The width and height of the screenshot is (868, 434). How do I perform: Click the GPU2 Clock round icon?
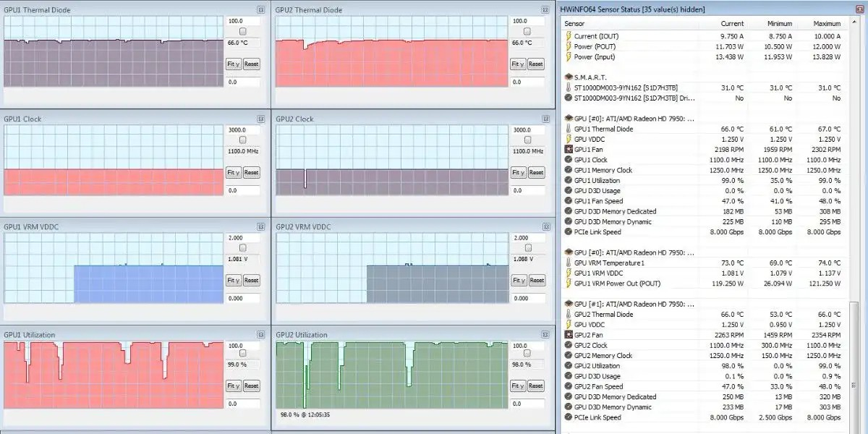(569, 346)
